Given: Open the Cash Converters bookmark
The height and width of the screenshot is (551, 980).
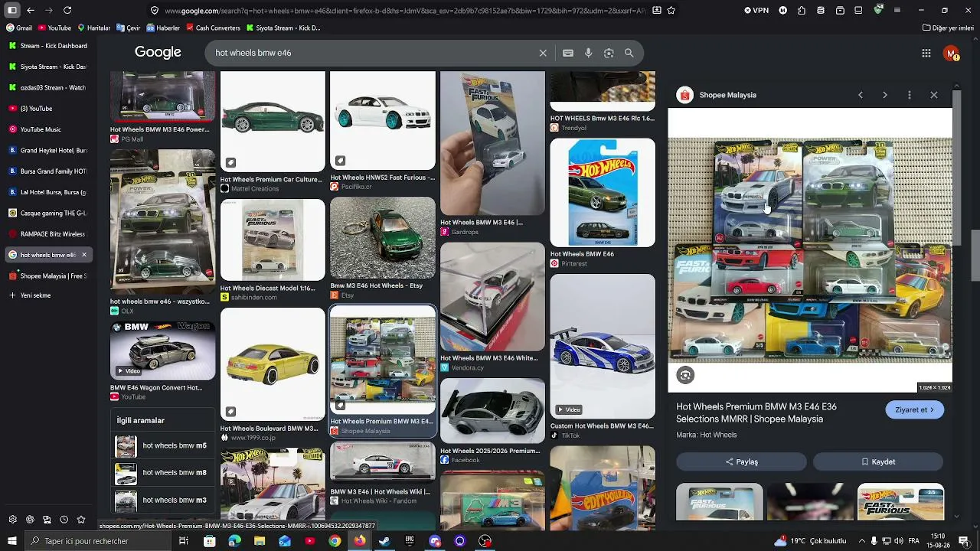Looking at the screenshot, I should point(213,28).
